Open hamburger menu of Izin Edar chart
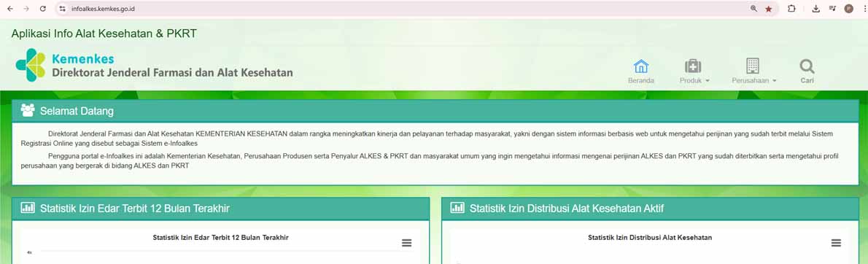 (407, 243)
